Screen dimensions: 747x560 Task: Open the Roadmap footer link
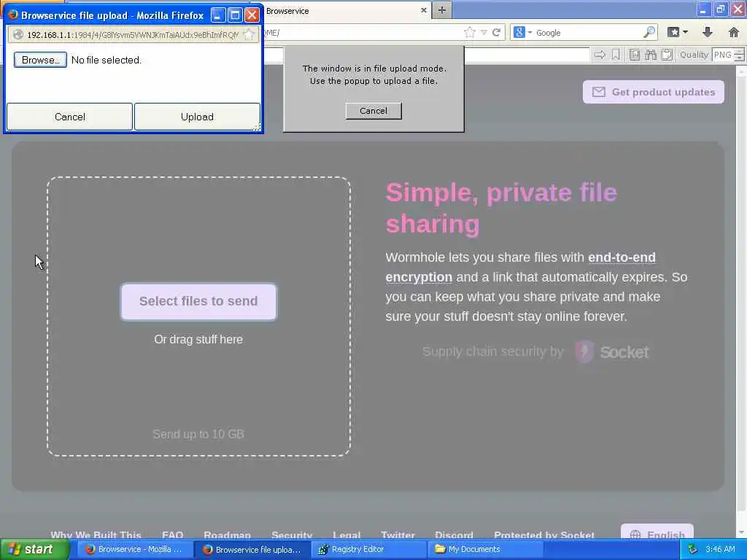pyautogui.click(x=228, y=535)
